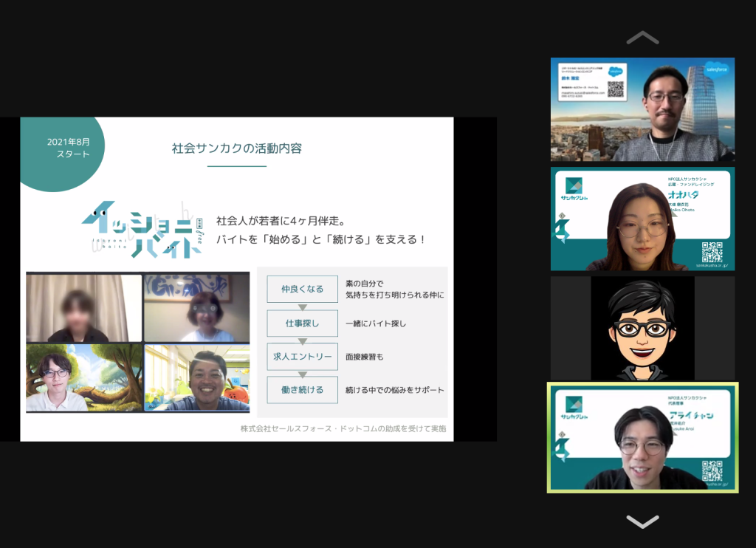Click the 仕事探し step box
Screen dimensions: 756x548
click(x=302, y=323)
